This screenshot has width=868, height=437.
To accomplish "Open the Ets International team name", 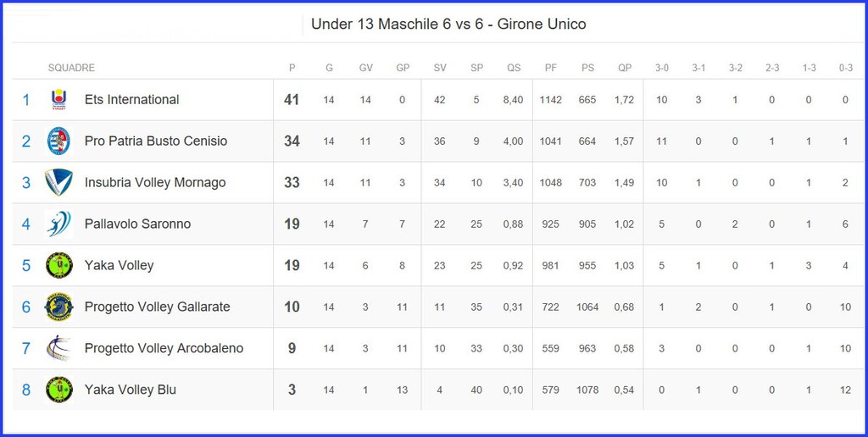I will (131, 100).
